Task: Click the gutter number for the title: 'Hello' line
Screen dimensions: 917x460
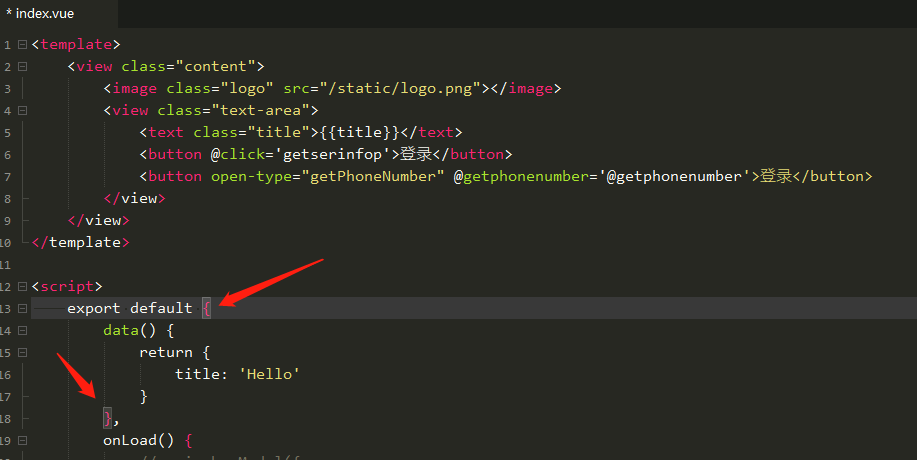Action: pyautogui.click(x=7, y=374)
